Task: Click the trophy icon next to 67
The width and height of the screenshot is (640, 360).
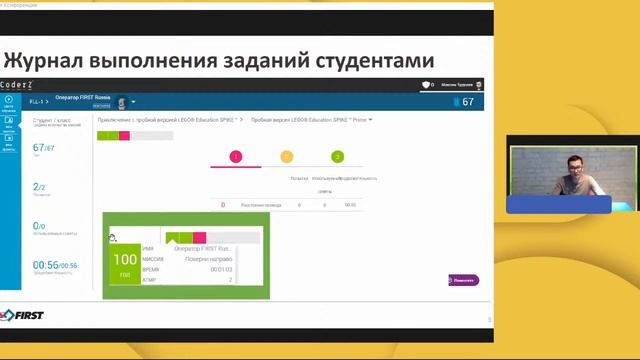Action: point(456,102)
